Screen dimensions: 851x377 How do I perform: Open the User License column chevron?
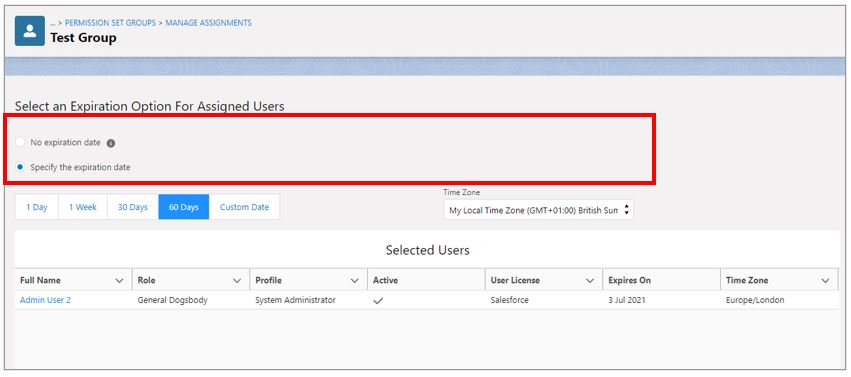coord(590,281)
